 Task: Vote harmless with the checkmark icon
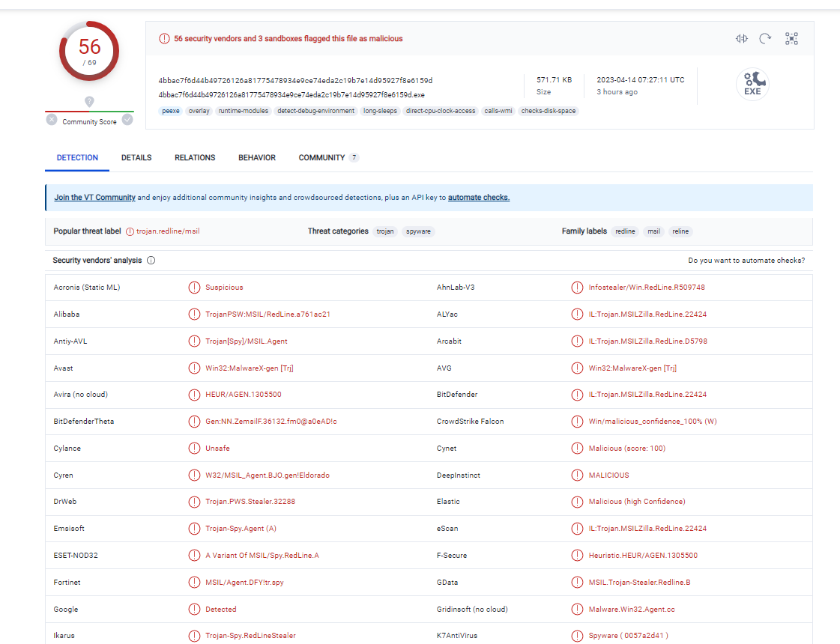pos(127,119)
